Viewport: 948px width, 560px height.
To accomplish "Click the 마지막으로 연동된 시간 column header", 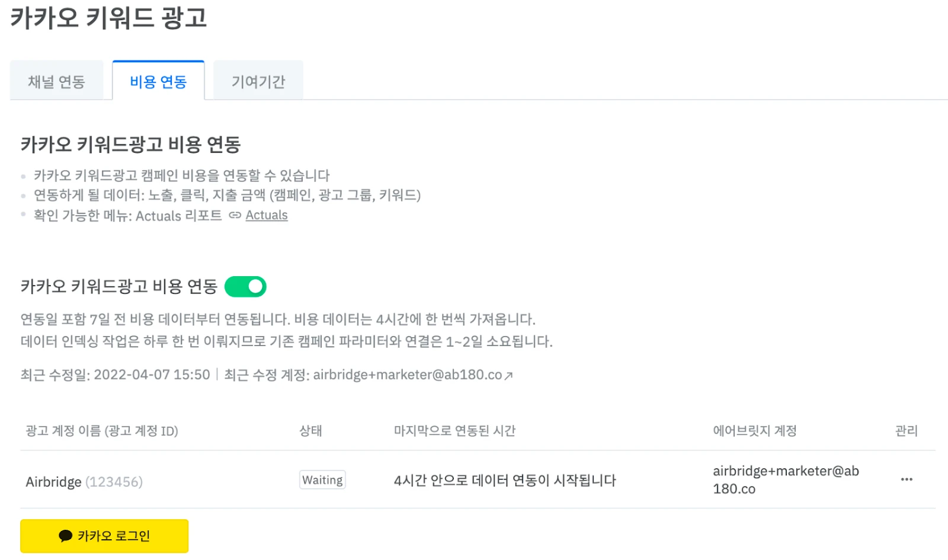I will click(x=454, y=431).
